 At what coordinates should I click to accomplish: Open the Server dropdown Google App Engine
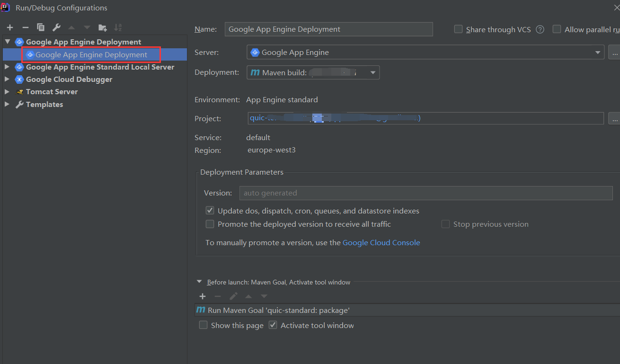(x=425, y=52)
